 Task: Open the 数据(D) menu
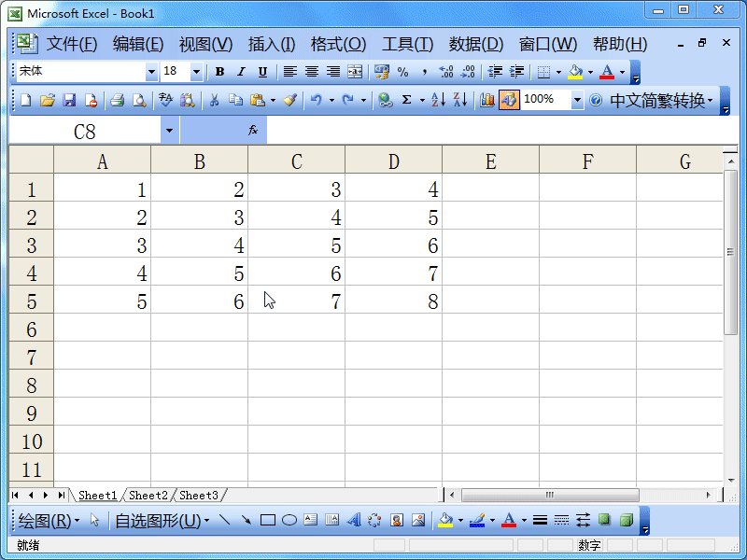(x=476, y=44)
